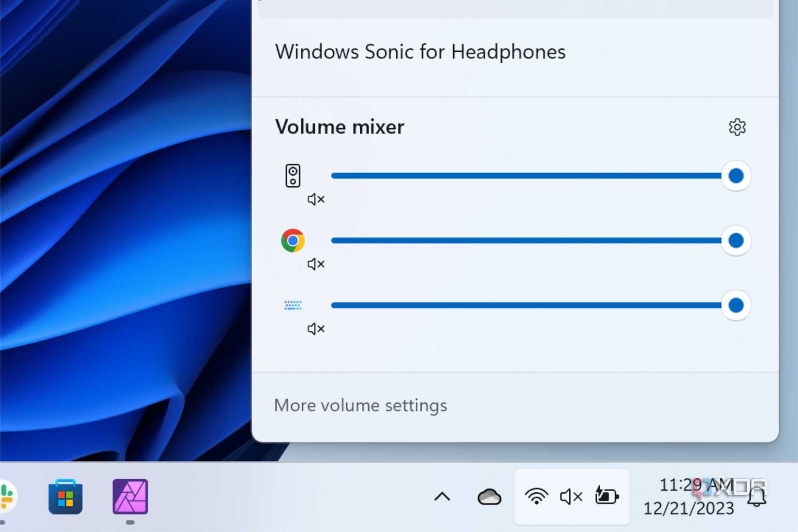
Task: Click the battery icon in the system tray
Action: (606, 496)
